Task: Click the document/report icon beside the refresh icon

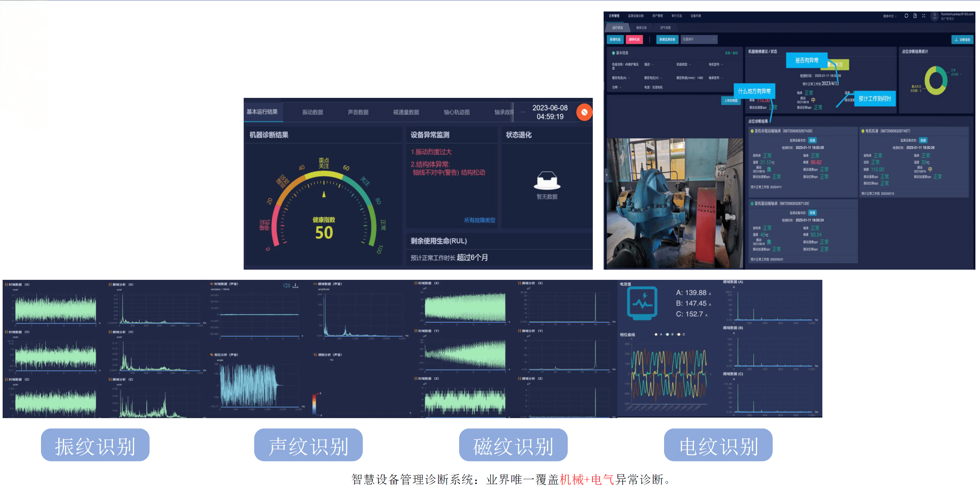Action: point(915,16)
